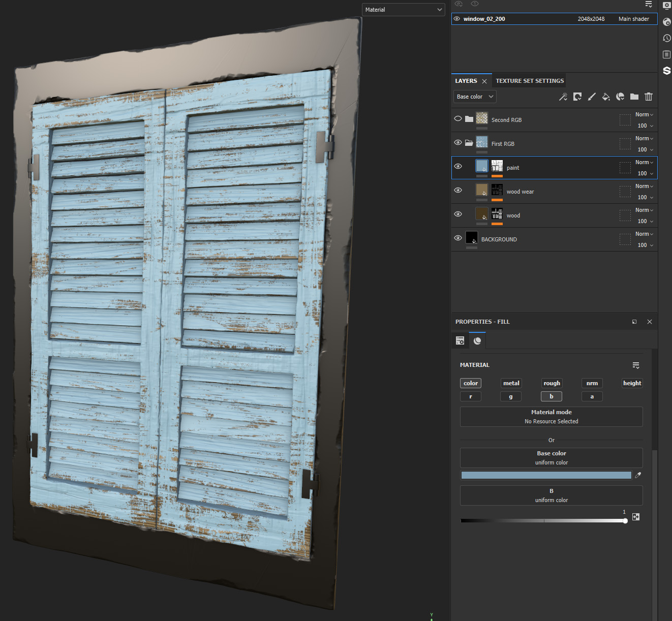The width and height of the screenshot is (672, 621).
Task: Click the Substance Painter logo in right sidebar
Action: [x=666, y=71]
